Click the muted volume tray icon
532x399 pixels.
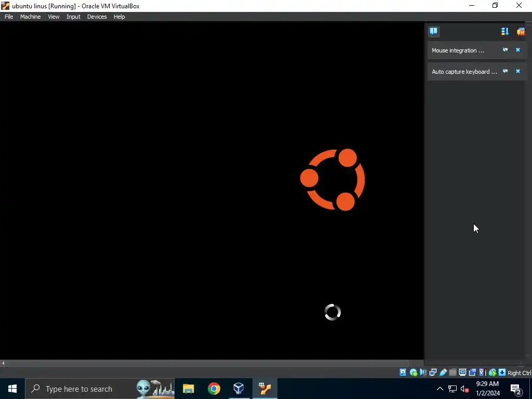point(464,389)
